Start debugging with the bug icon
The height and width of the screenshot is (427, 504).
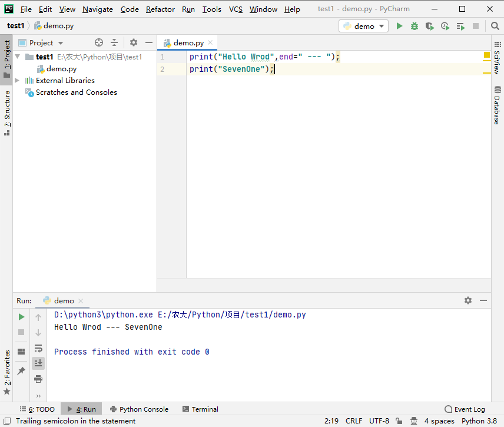[415, 26]
